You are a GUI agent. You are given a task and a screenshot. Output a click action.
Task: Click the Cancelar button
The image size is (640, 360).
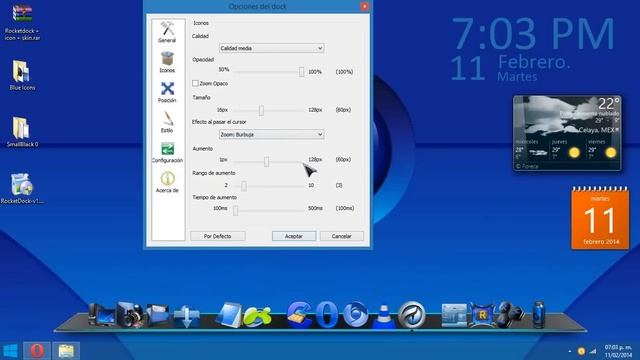342,236
